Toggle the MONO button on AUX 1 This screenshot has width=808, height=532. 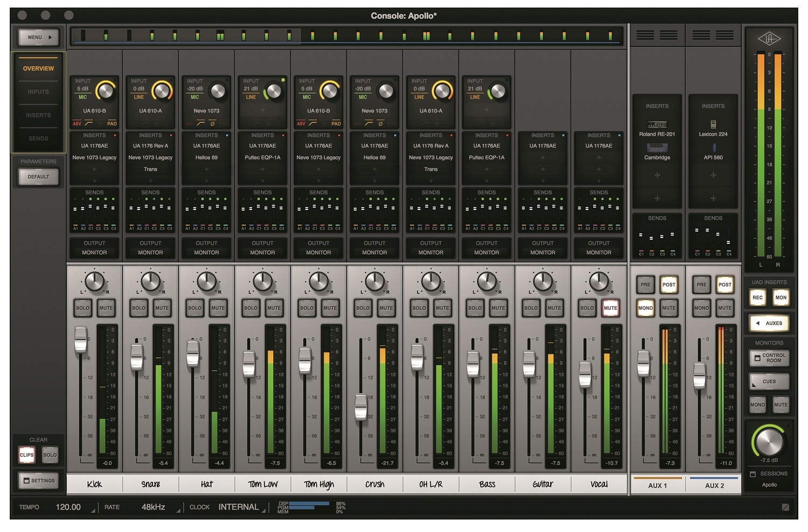pyautogui.click(x=645, y=308)
